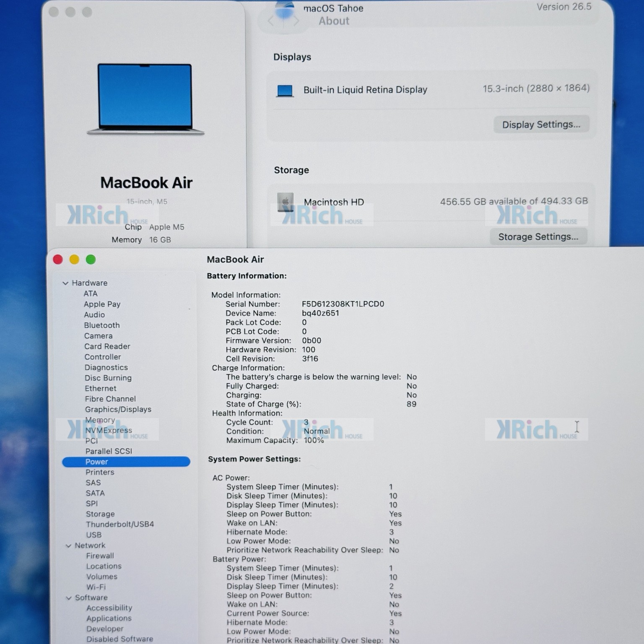Click the Cycle Count label
The height and width of the screenshot is (644, 644).
click(x=249, y=423)
